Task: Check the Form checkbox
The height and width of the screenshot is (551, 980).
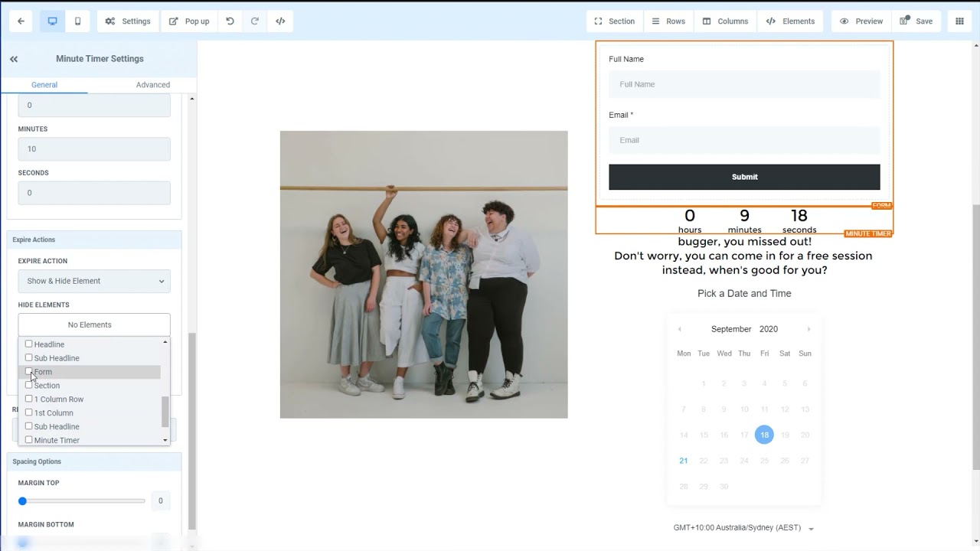Action: pos(29,371)
